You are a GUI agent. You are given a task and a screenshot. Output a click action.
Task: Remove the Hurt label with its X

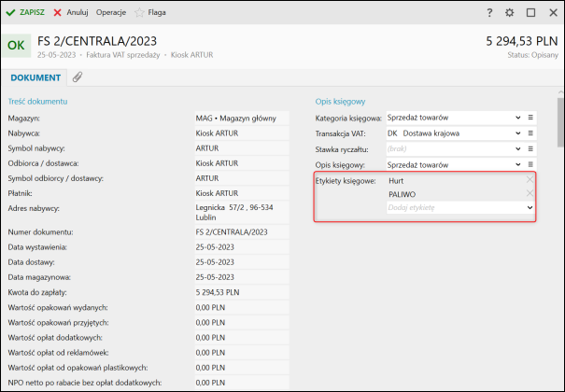(530, 179)
